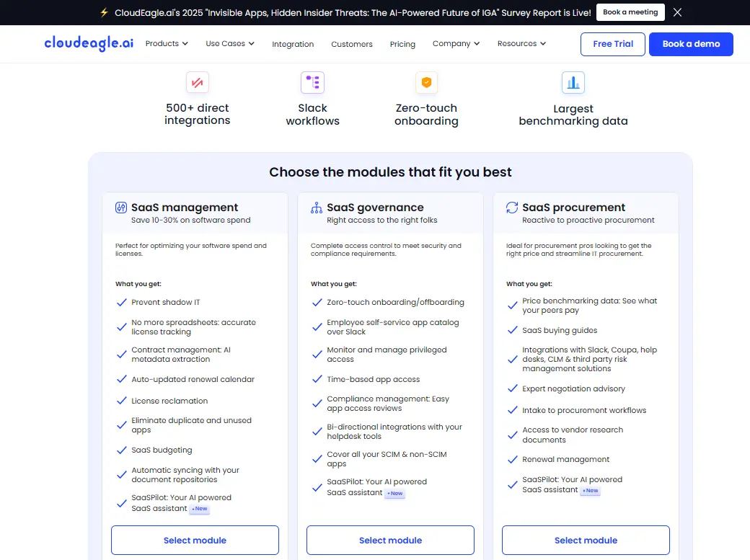
Task: Click the Largest benchmarking data chart icon
Action: tap(573, 83)
